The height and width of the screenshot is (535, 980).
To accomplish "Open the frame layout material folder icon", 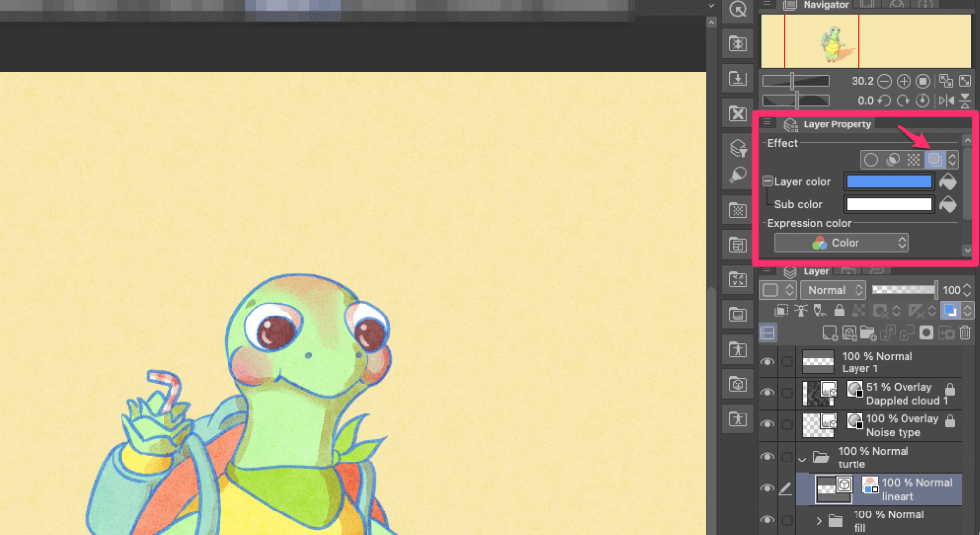I will pyautogui.click(x=738, y=244).
